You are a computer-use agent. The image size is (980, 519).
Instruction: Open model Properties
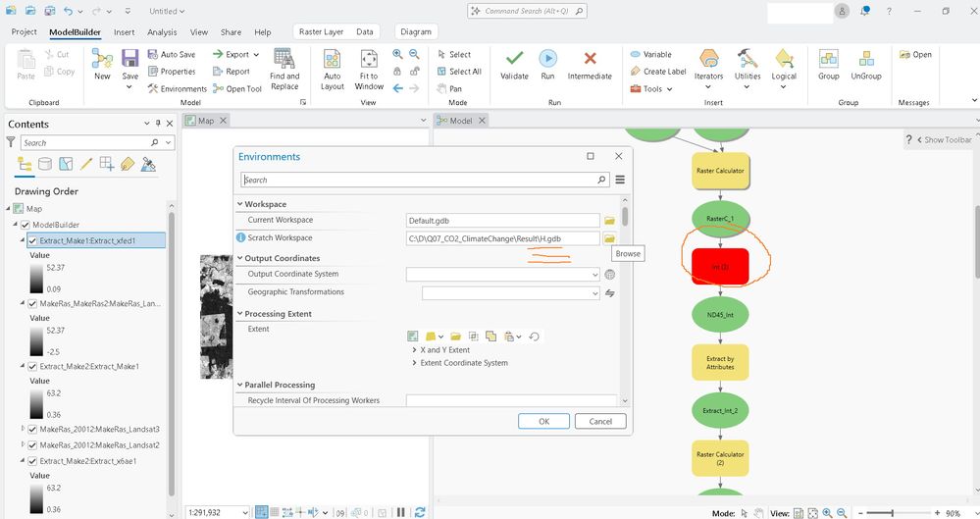(172, 72)
